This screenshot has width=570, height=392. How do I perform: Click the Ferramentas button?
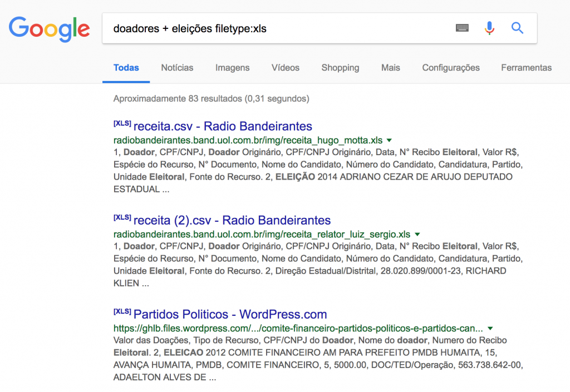pyautogui.click(x=526, y=68)
